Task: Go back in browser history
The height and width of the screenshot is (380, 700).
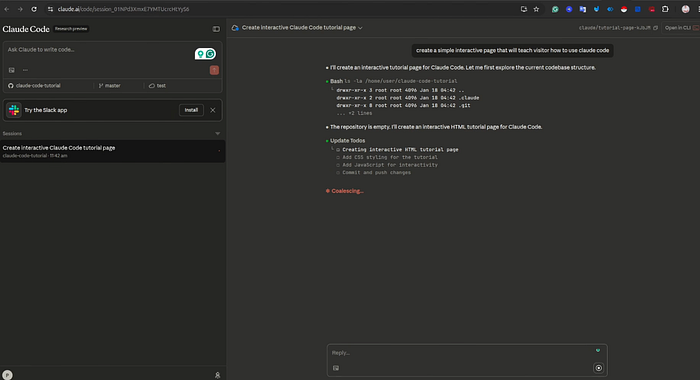Action: (x=7, y=9)
